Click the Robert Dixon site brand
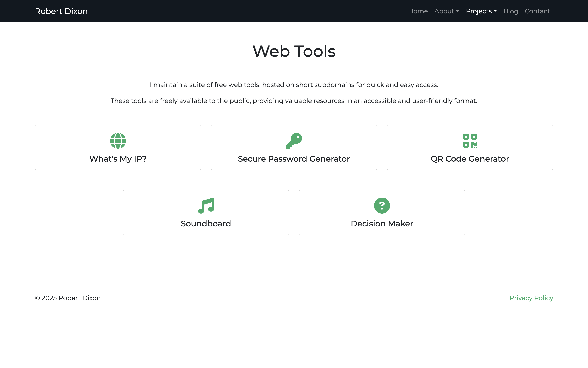 61,11
